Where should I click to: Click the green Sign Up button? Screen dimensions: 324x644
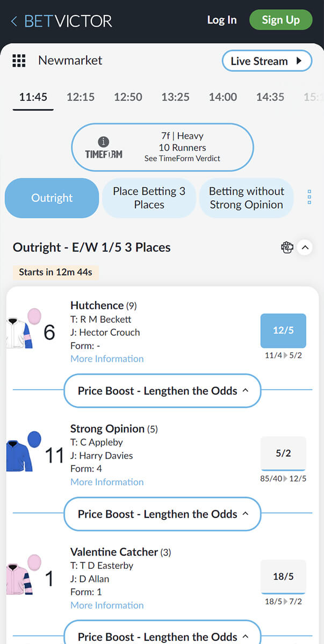pyautogui.click(x=280, y=20)
